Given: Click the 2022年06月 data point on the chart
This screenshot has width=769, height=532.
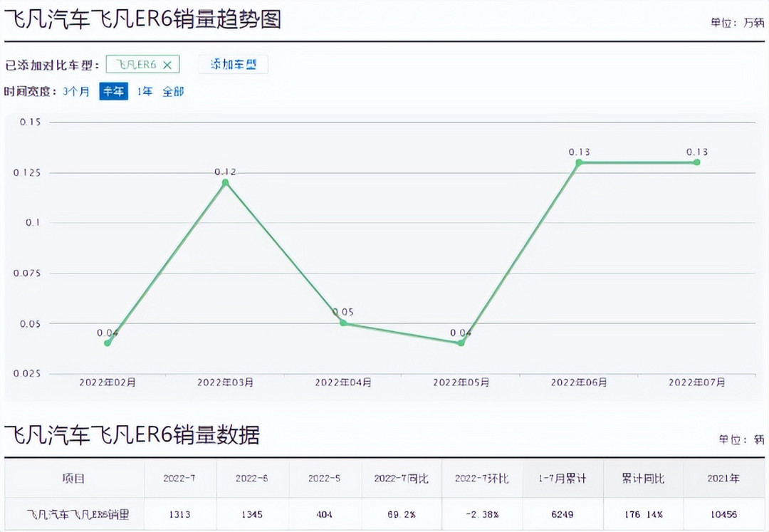Looking at the screenshot, I should coord(579,162).
